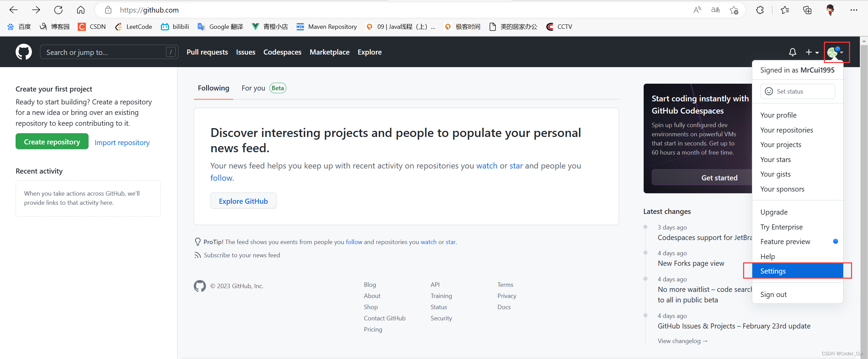Open the CSDN bookmark
This screenshot has width=868, height=359.
point(92,26)
